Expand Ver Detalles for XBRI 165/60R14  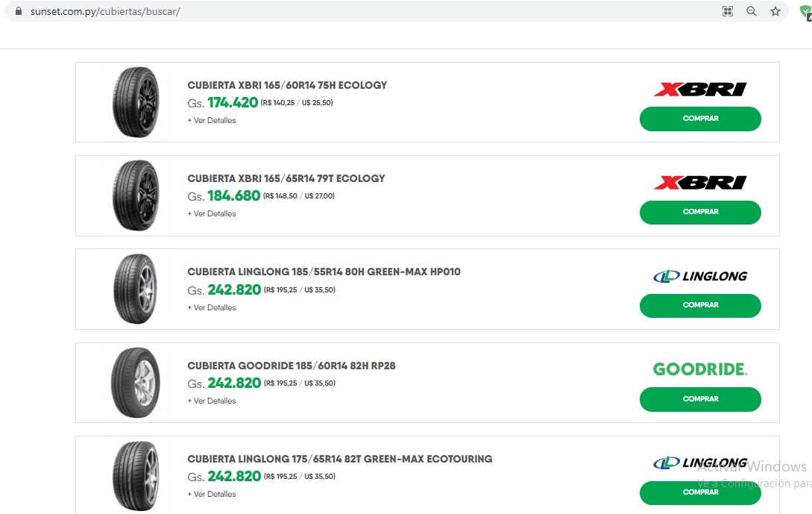click(x=212, y=121)
